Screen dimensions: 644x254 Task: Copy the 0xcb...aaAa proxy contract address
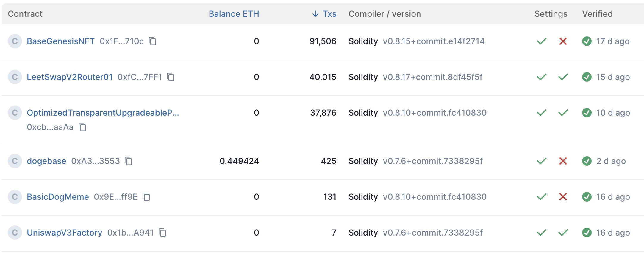click(82, 127)
